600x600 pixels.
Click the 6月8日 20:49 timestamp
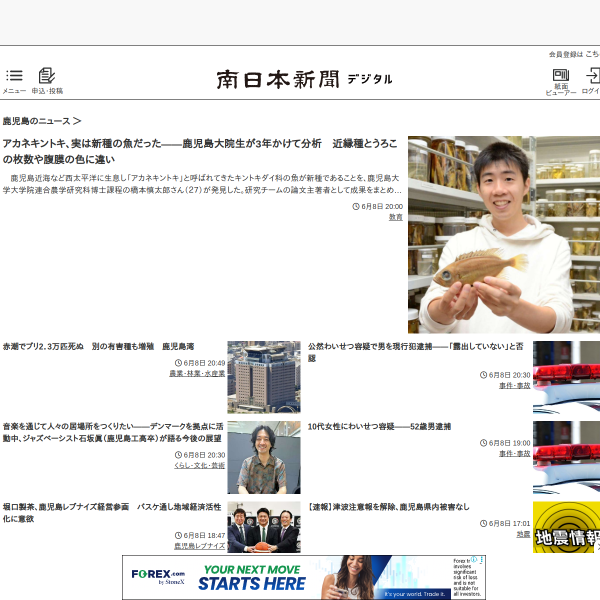pyautogui.click(x=200, y=362)
